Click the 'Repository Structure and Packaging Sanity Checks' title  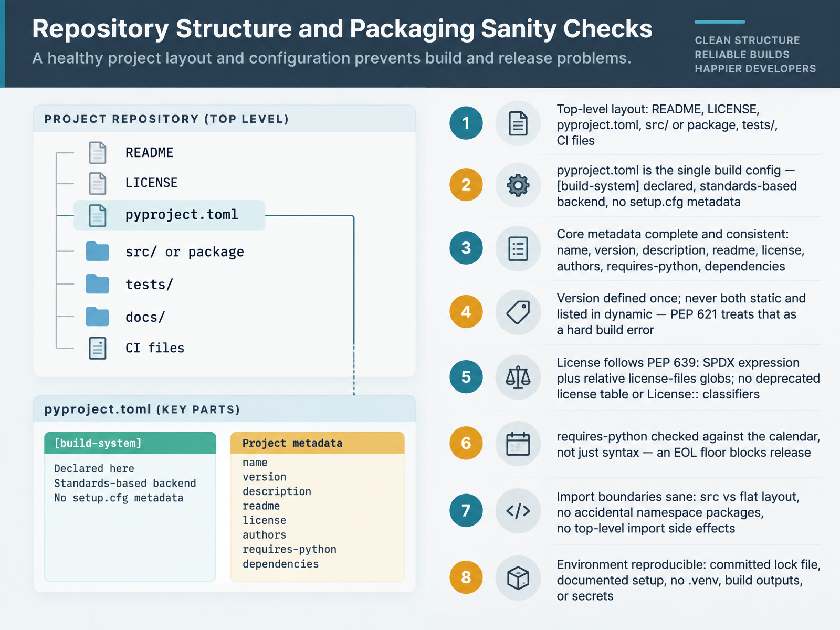click(342, 29)
